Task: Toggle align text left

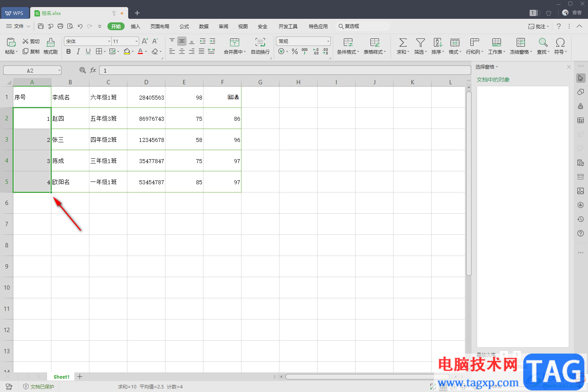Action: 172,51
